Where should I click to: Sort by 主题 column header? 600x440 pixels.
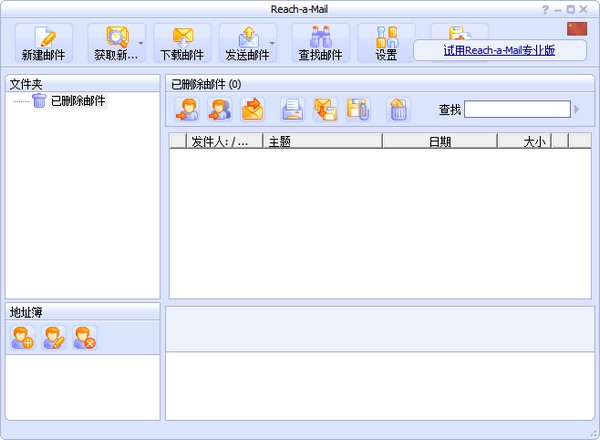tap(322, 142)
